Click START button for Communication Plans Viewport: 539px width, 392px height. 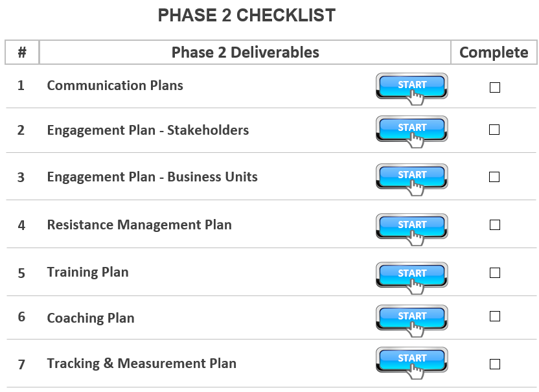coord(411,86)
